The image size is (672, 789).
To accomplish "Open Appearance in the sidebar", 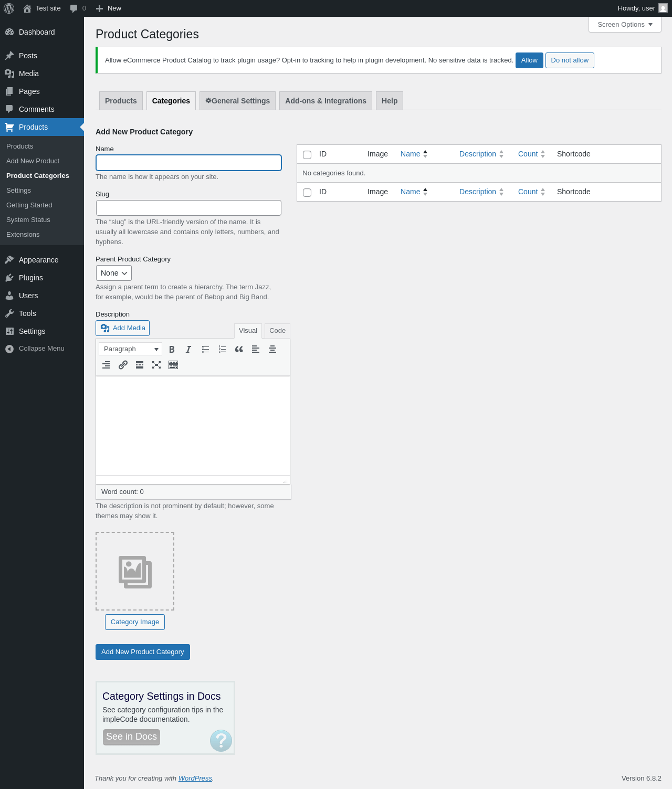I will tap(42, 260).
